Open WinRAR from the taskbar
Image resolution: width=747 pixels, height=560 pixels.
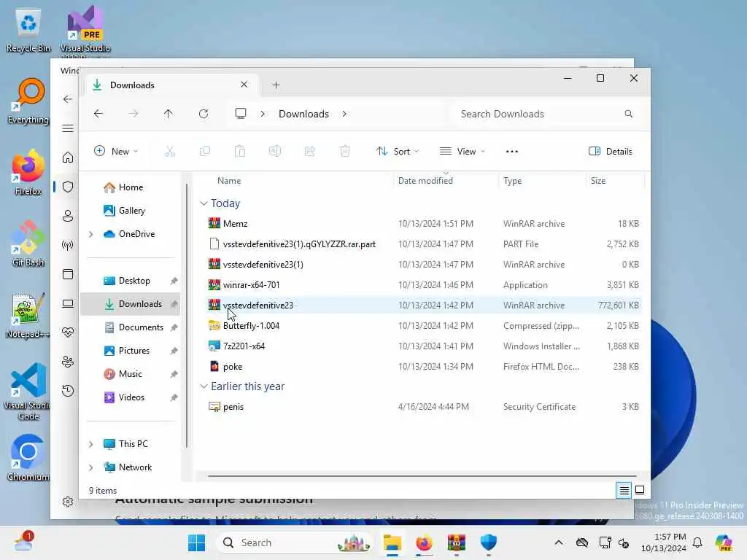tap(456, 542)
